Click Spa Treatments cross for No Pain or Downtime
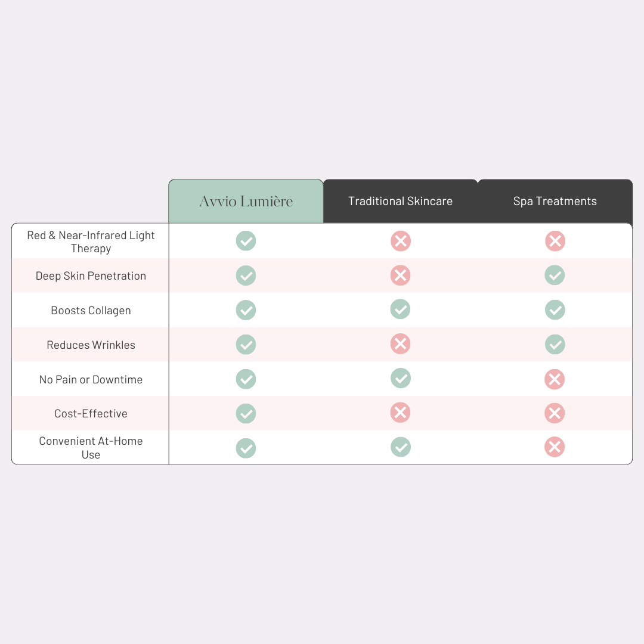 (555, 379)
